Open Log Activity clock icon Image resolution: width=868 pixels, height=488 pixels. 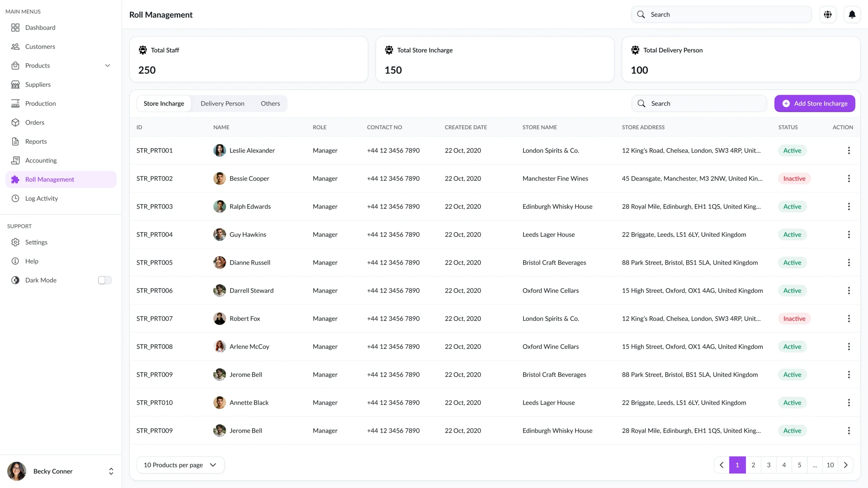(x=15, y=198)
